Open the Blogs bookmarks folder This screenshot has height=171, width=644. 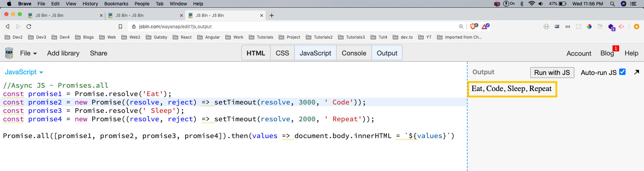[x=85, y=37]
